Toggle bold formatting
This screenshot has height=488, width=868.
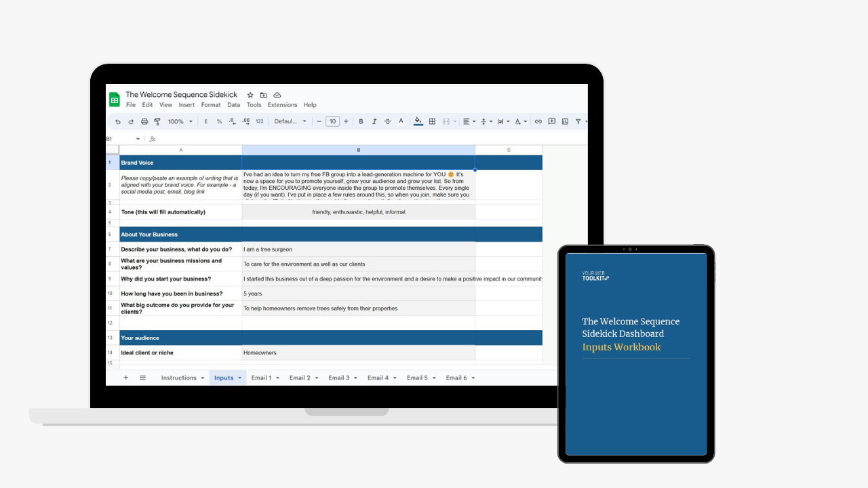[361, 122]
